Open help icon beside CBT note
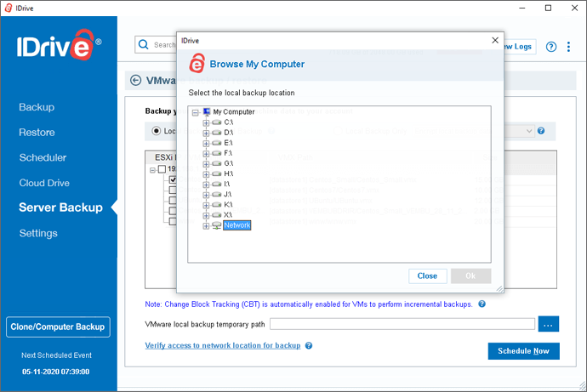 tap(482, 304)
